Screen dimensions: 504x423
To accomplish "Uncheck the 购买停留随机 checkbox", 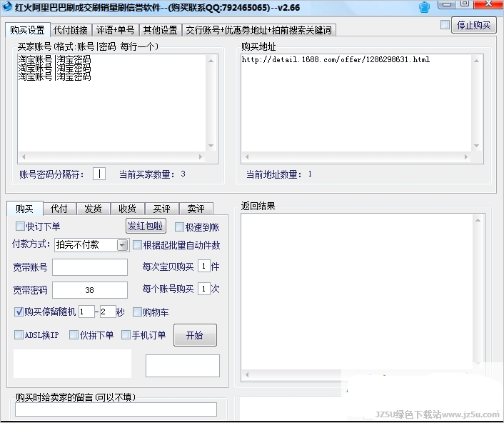I will pyautogui.click(x=19, y=312).
